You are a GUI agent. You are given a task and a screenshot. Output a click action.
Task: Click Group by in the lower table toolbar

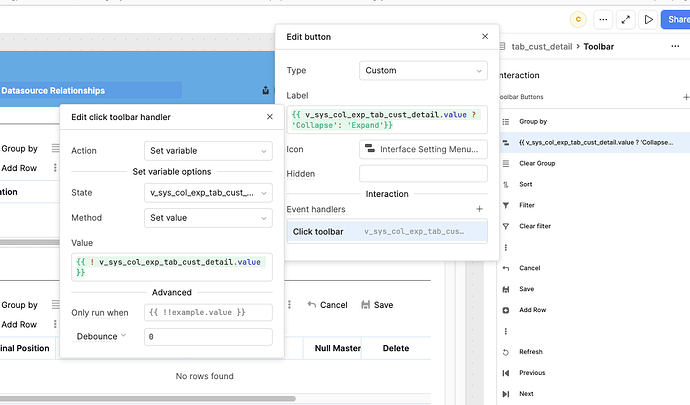pyautogui.click(x=20, y=305)
